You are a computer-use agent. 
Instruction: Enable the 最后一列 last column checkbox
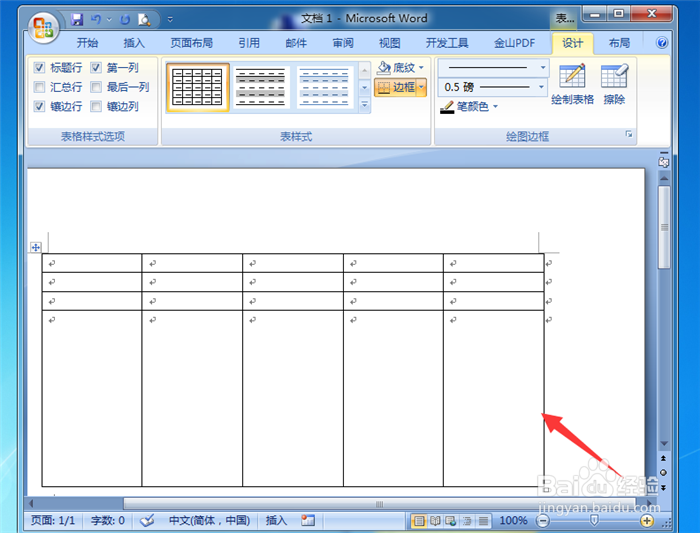point(96,87)
